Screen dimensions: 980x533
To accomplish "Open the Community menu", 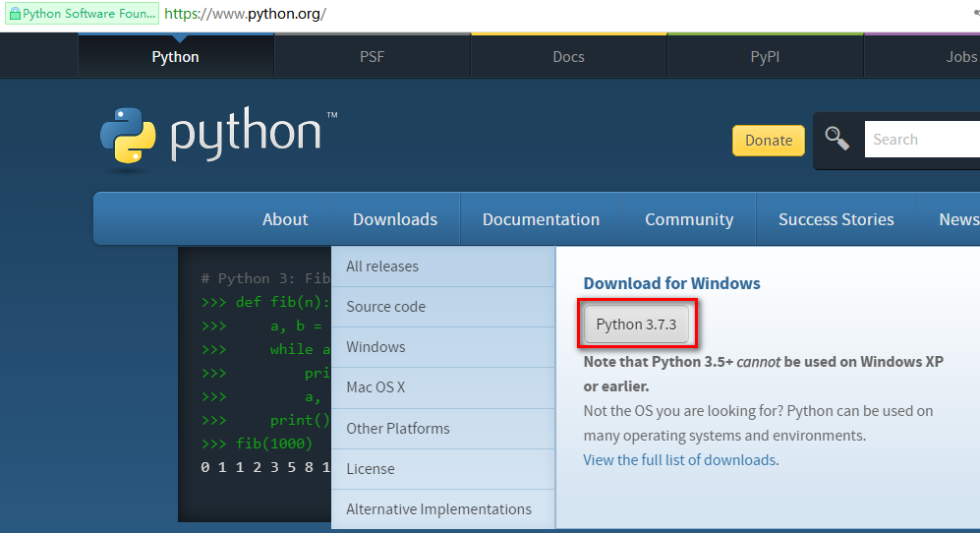I will pos(689,219).
